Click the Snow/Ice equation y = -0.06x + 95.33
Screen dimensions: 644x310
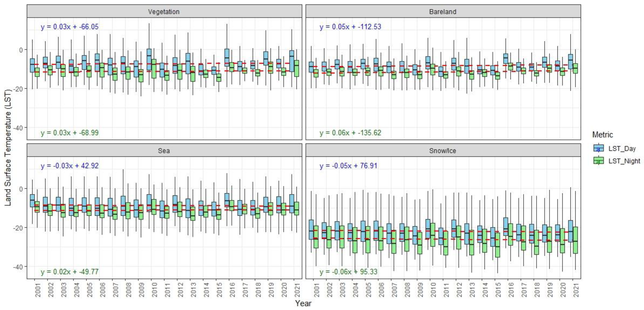click(x=348, y=272)
